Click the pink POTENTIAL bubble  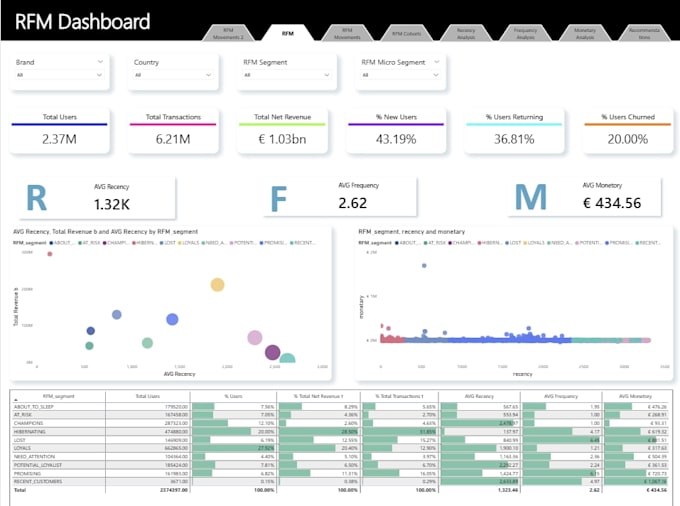(x=255, y=337)
